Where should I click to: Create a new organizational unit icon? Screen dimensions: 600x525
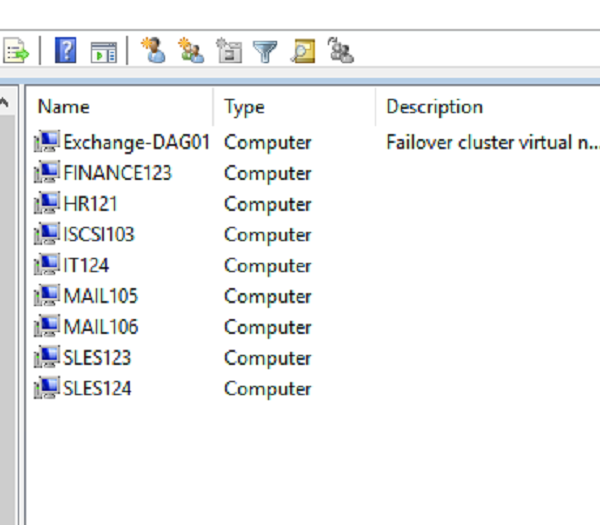(x=229, y=51)
